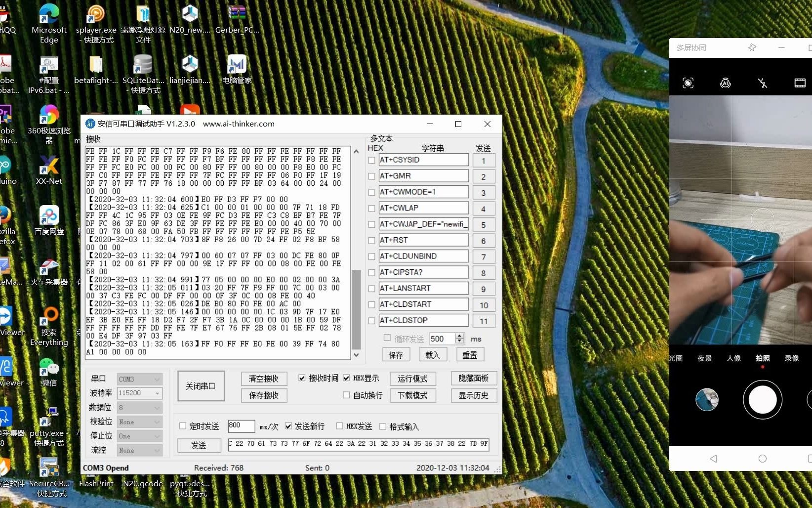
Task: Open SQLiteDatabase shortcut icon
Action: point(143,74)
